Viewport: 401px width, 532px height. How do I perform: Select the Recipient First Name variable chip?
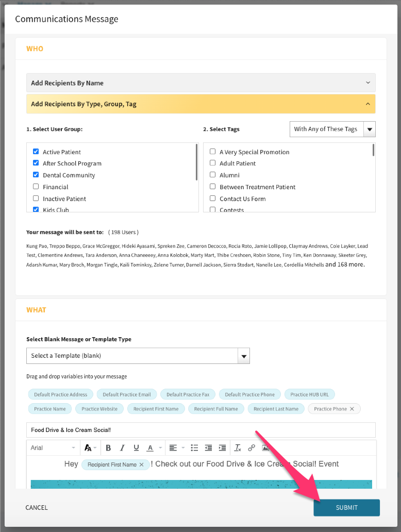156,409
